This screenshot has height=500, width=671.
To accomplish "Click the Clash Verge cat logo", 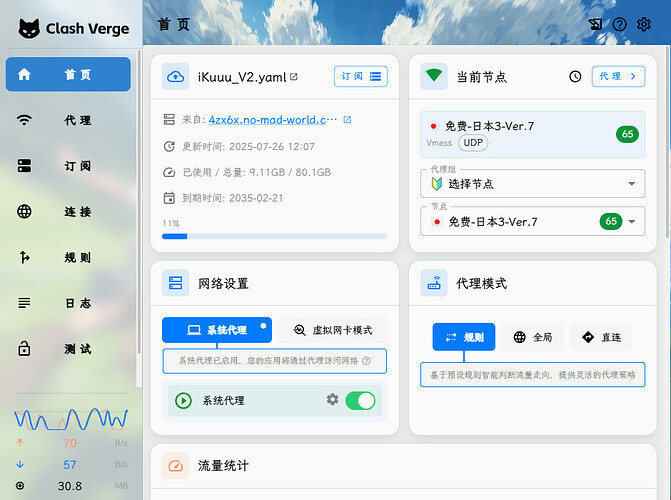I will coord(29,29).
